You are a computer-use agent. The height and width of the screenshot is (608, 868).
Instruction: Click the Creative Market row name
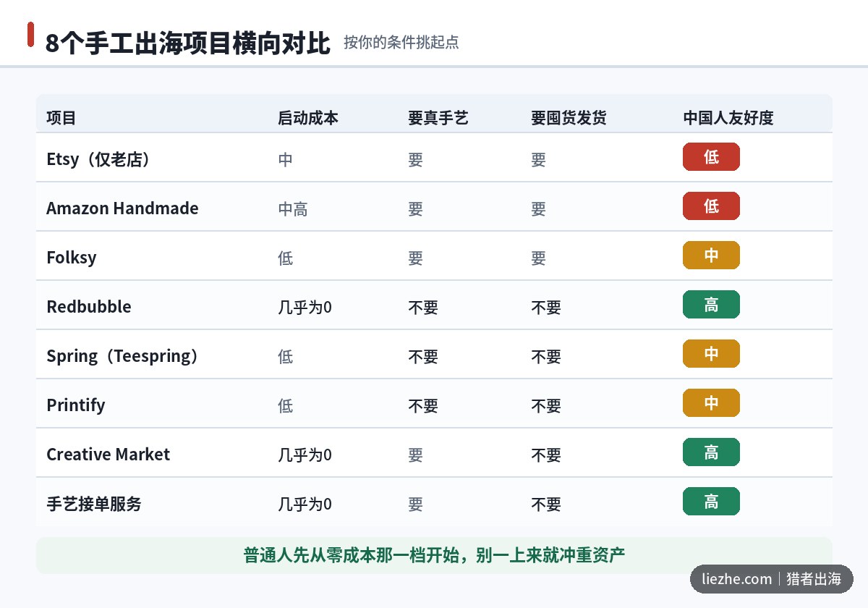pos(109,455)
